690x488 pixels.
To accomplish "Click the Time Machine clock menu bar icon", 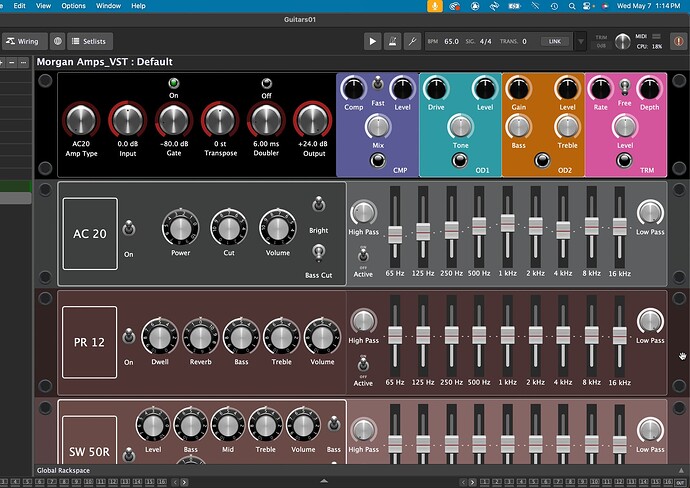I will (554, 6).
